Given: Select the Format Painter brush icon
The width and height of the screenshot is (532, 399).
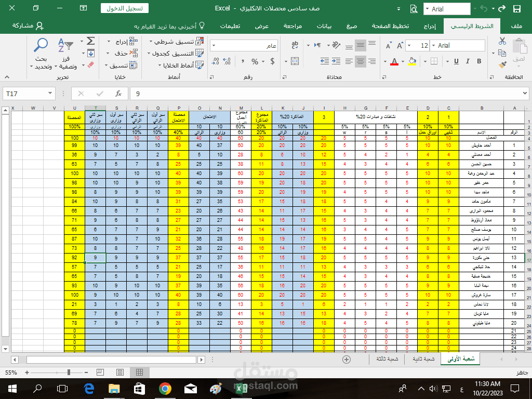Looking at the screenshot, I should [502, 64].
